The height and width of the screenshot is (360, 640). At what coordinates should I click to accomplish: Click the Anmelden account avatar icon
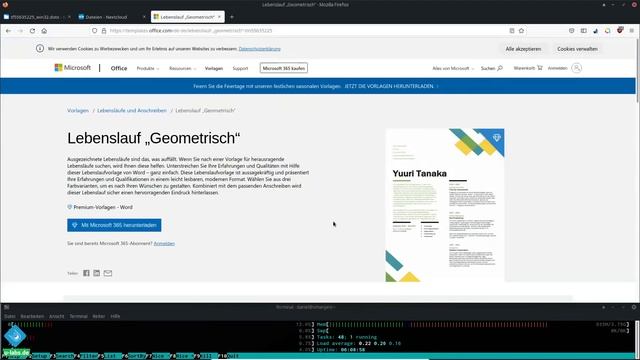coord(576,68)
